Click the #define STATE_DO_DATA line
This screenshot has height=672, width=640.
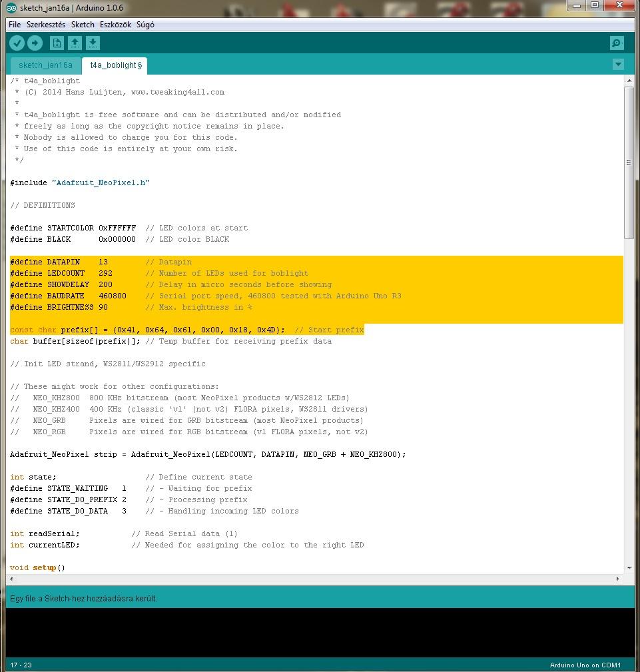pos(155,511)
